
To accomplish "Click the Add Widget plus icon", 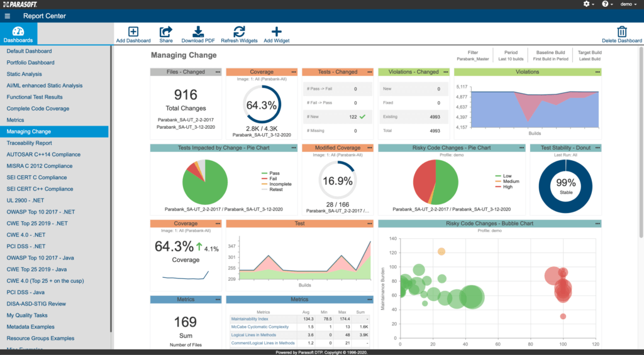I will click(x=276, y=31).
